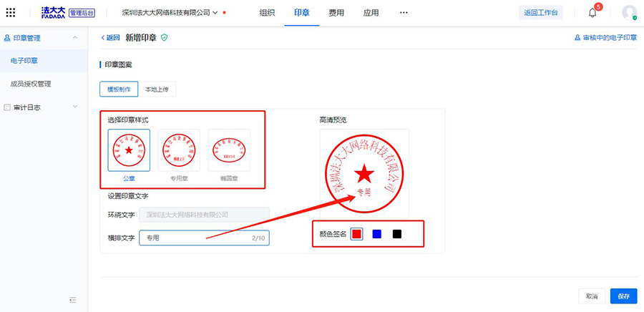The image size is (644, 312).
Task: Click the 取消 button
Action: point(592,296)
